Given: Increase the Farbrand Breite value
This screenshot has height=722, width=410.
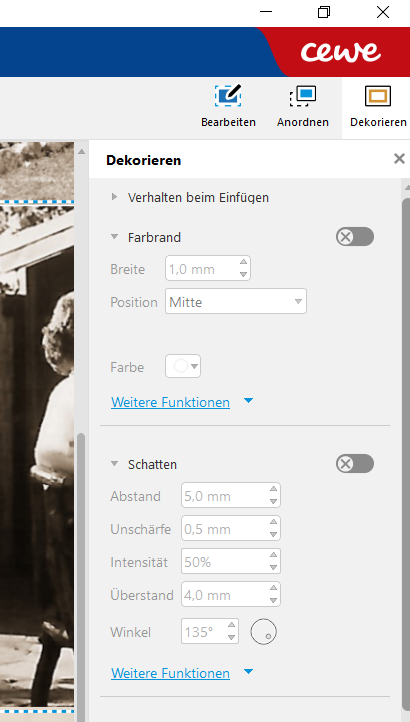Looking at the screenshot, I should click(243, 262).
